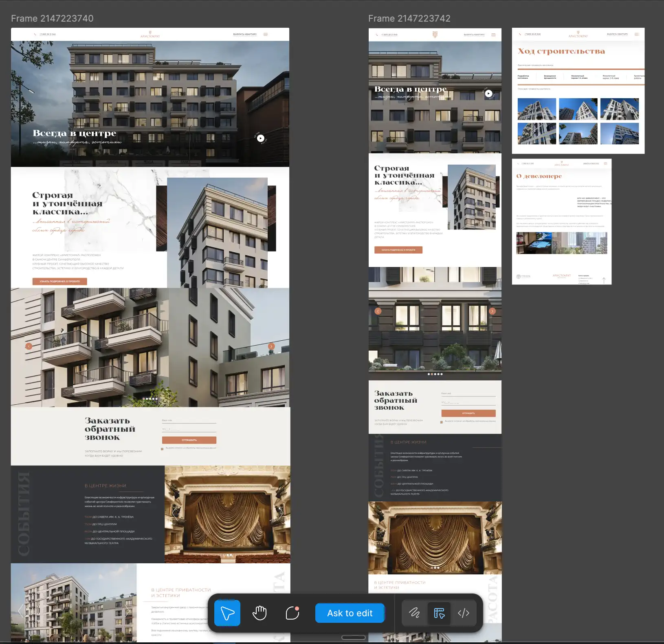The width and height of the screenshot is (664, 644).
Task: Select Frame 2147223740 label
Action: 52,18
